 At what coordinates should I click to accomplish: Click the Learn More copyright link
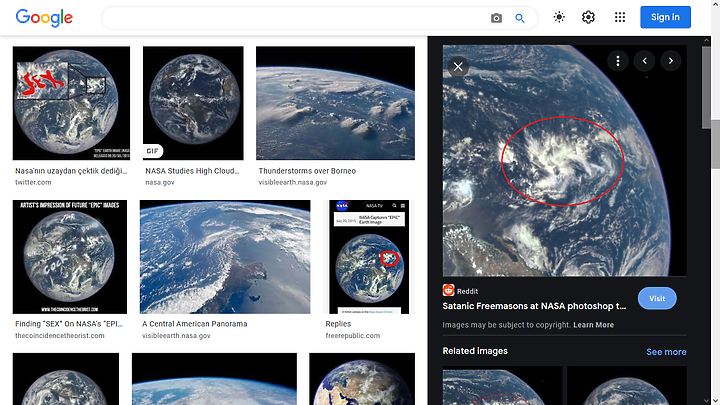(x=593, y=325)
